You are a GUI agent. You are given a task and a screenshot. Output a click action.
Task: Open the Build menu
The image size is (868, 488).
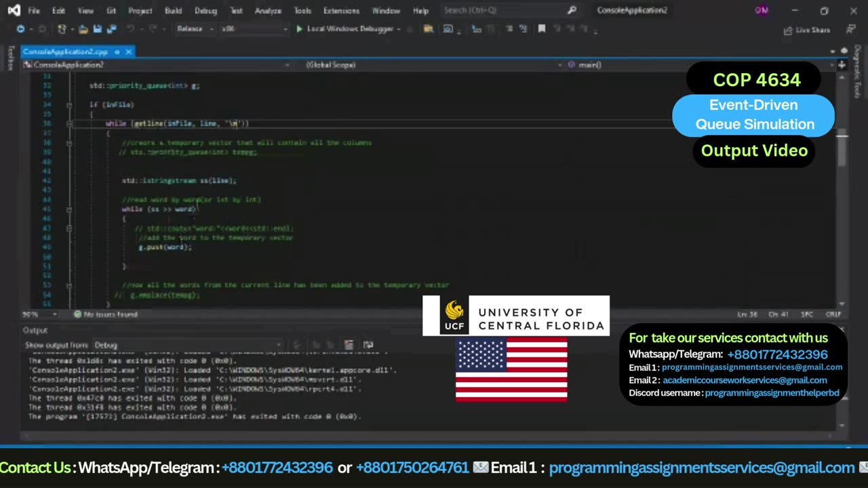click(173, 11)
